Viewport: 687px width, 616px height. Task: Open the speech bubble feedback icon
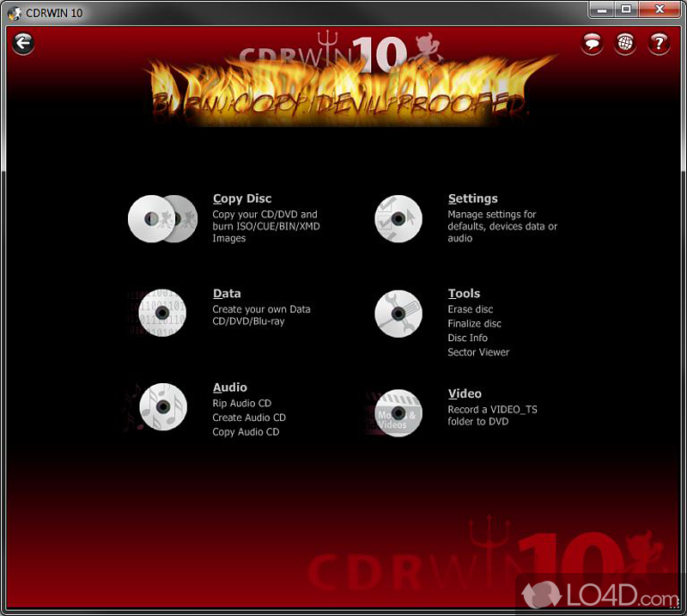[592, 44]
